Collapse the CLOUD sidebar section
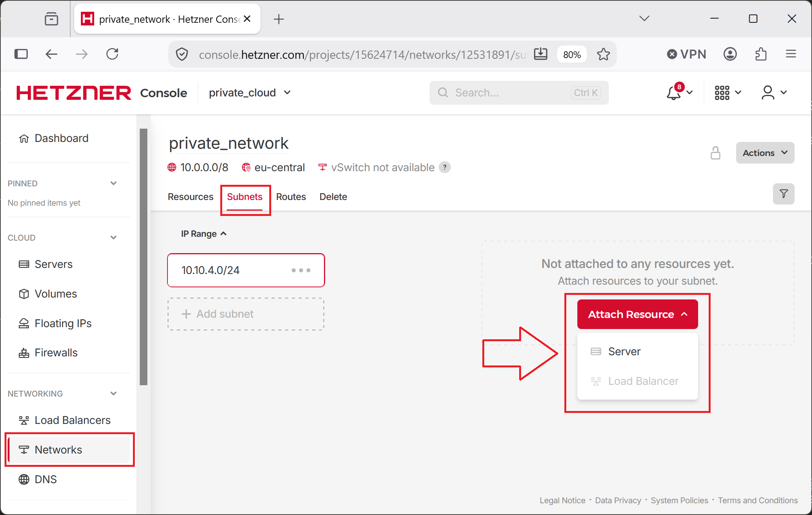The width and height of the screenshot is (812, 515). pos(113,238)
